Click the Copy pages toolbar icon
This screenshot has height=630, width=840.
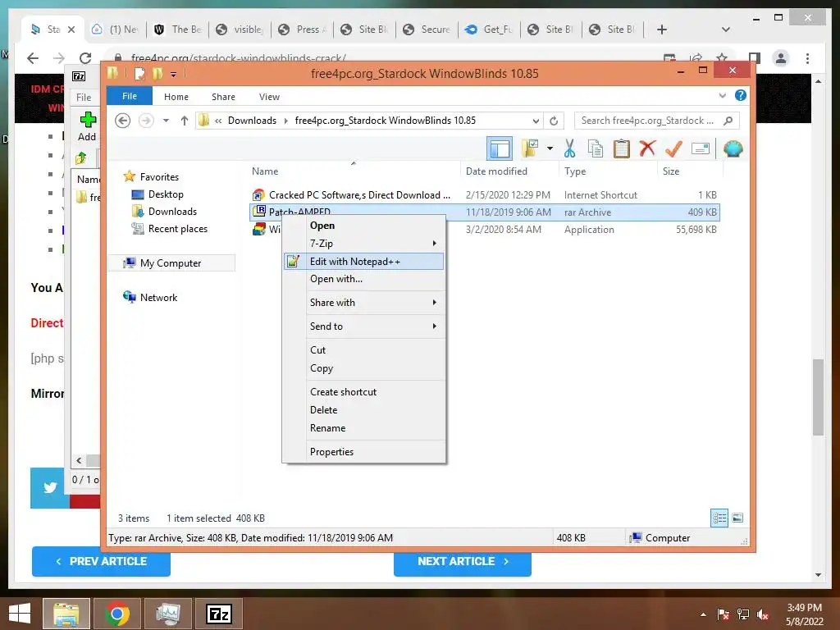(x=596, y=148)
